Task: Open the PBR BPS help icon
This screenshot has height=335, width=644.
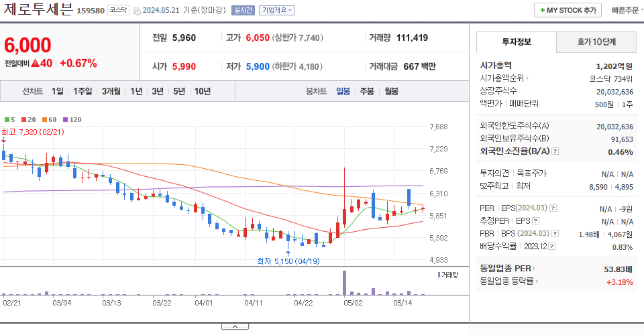Action: click(x=555, y=234)
